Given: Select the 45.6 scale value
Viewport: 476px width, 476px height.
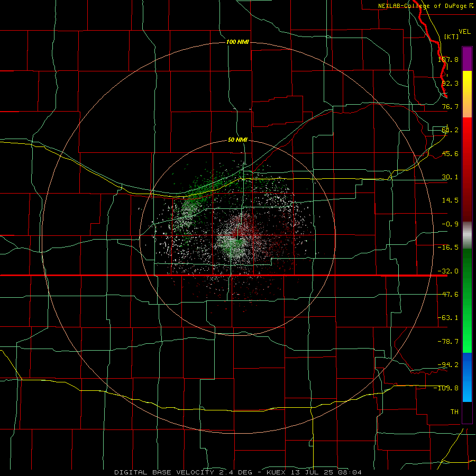Looking at the screenshot, I should (450, 153).
